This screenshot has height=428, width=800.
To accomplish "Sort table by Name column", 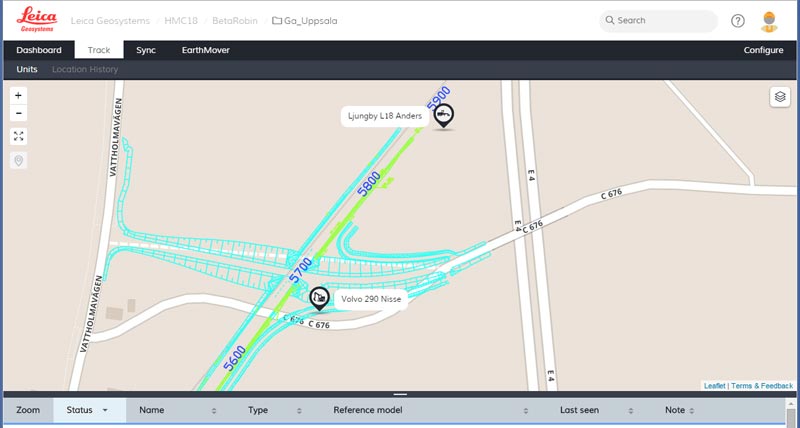I will coord(178,410).
